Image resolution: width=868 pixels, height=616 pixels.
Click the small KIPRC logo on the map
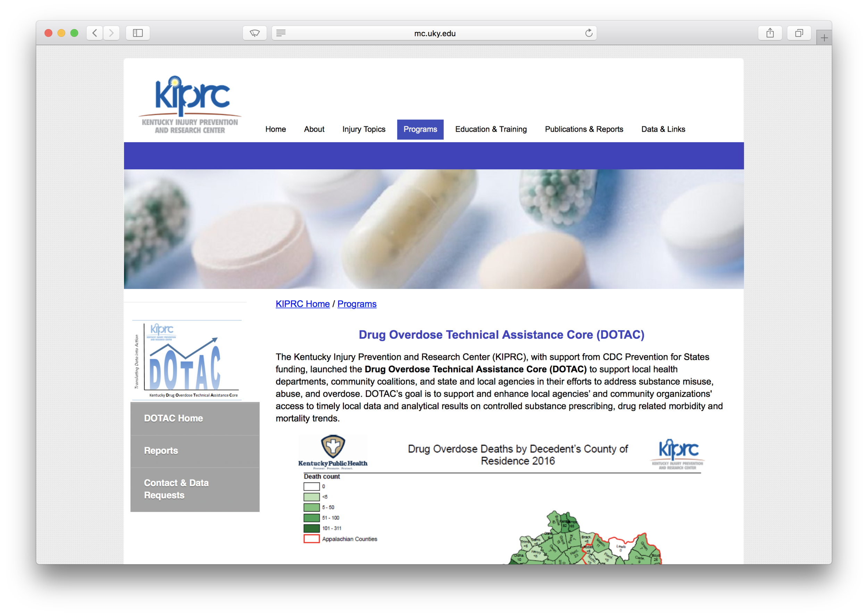pyautogui.click(x=677, y=454)
